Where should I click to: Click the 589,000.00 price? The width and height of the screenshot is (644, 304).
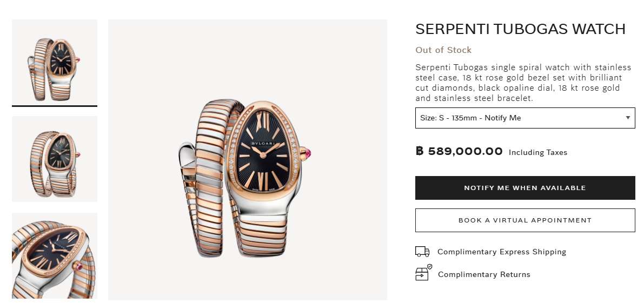[x=465, y=152]
